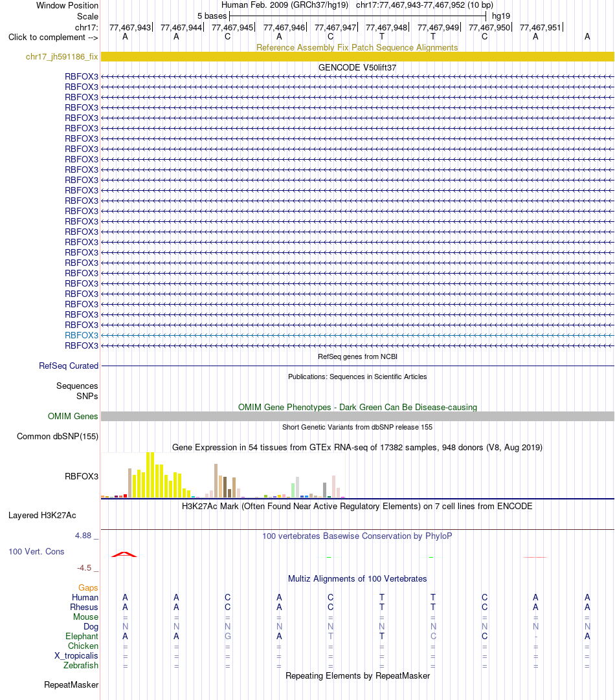The height and width of the screenshot is (700, 615).
Task: Open the Layered H3K27Ac label
Action: coord(42,515)
